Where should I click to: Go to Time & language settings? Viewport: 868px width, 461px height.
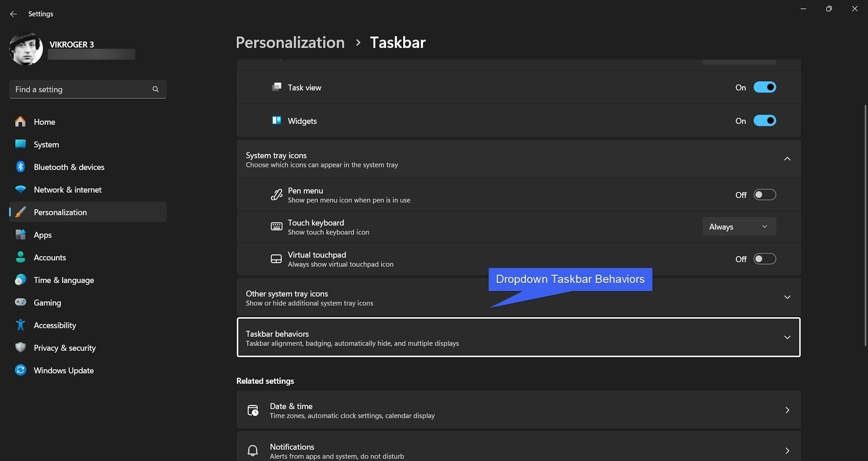[x=64, y=280]
